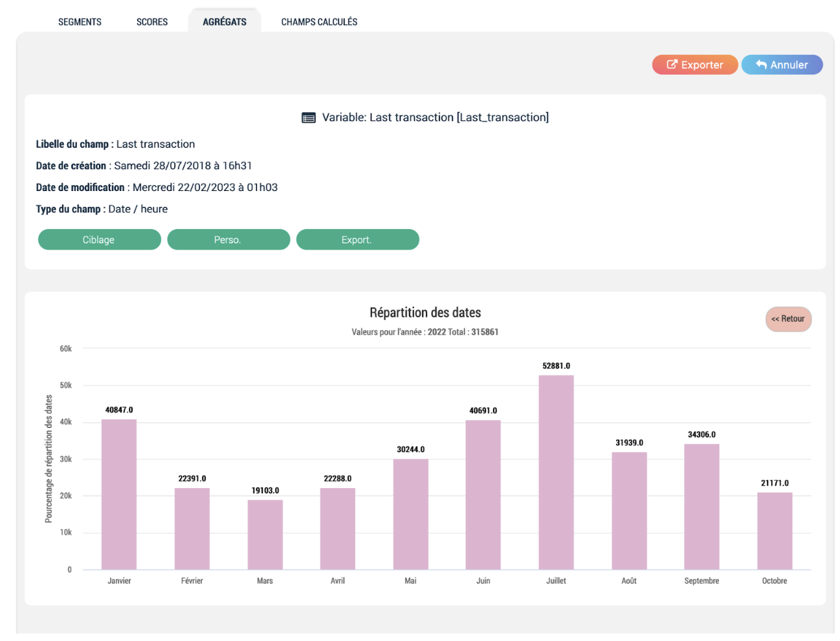Click the 60k y-axis tick label
Screen dimensions: 840x641
[x=66, y=348]
